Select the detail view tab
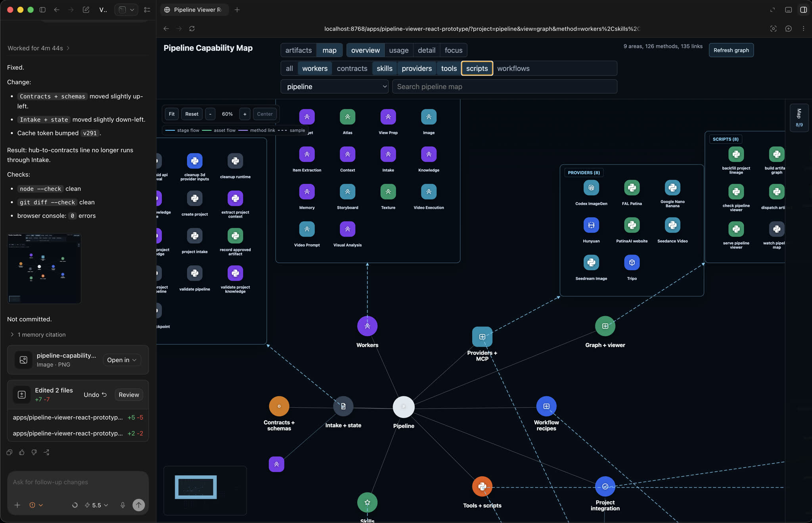812x523 pixels. [427, 50]
